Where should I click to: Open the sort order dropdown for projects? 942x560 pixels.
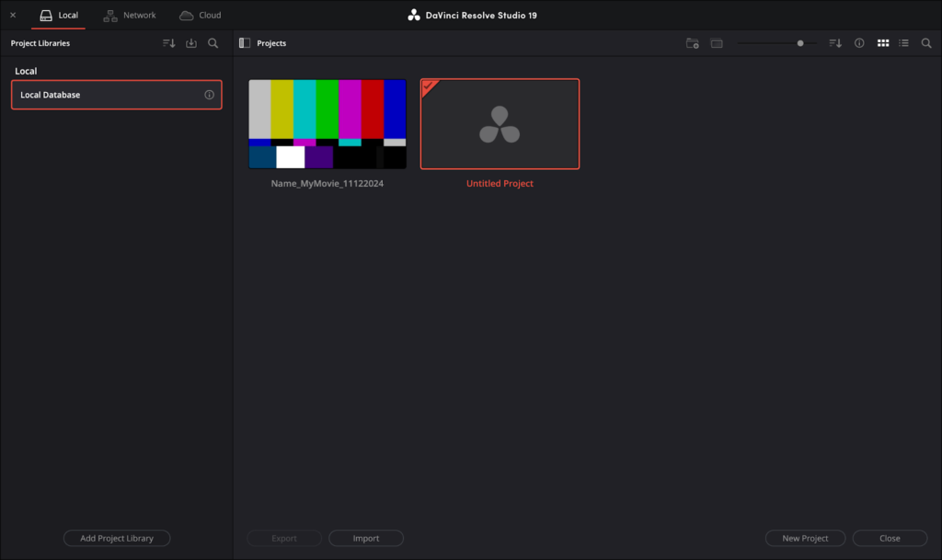tap(835, 43)
